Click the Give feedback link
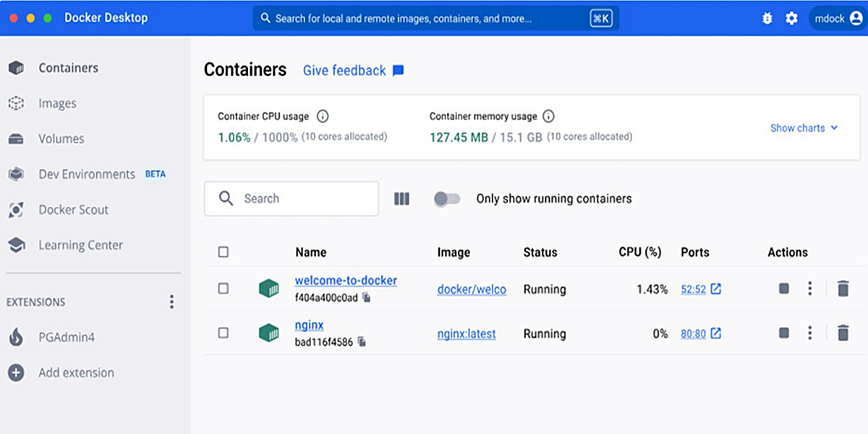Screen dimensions: 868x434 point(344,70)
